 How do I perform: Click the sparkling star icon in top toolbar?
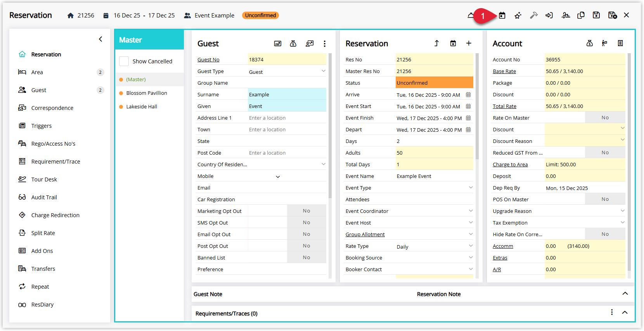click(x=518, y=16)
